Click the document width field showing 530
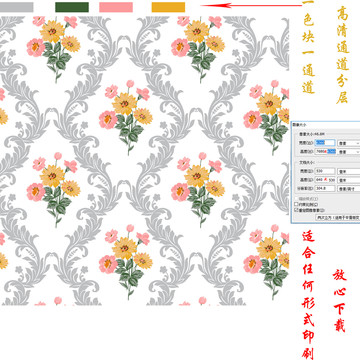 [x=325, y=171]
